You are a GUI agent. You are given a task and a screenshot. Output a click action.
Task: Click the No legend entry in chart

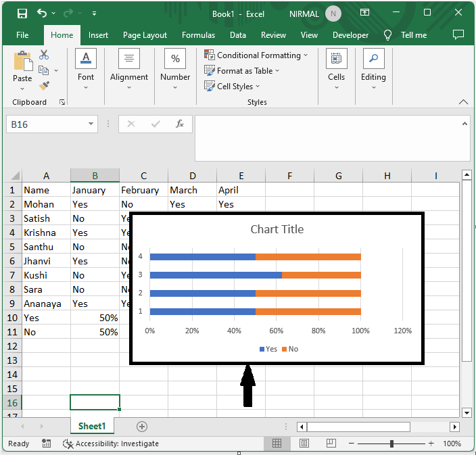click(x=290, y=349)
